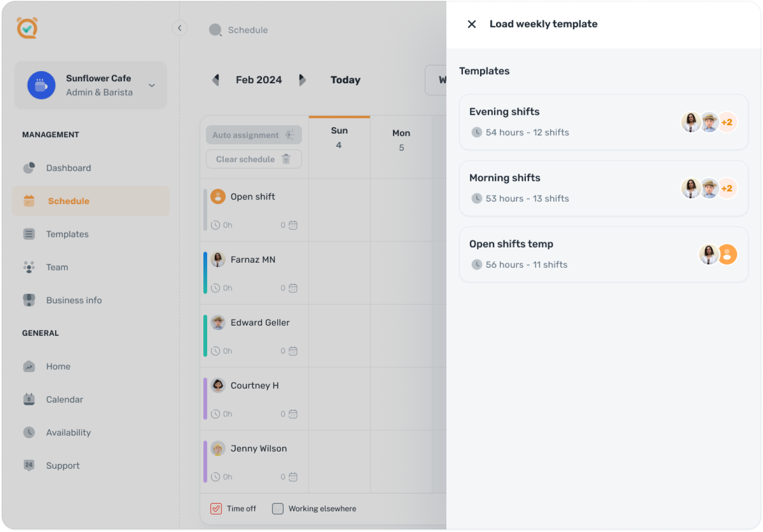Viewport: 763px width, 532px height.
Task: Click the Today button
Action: [x=345, y=80]
